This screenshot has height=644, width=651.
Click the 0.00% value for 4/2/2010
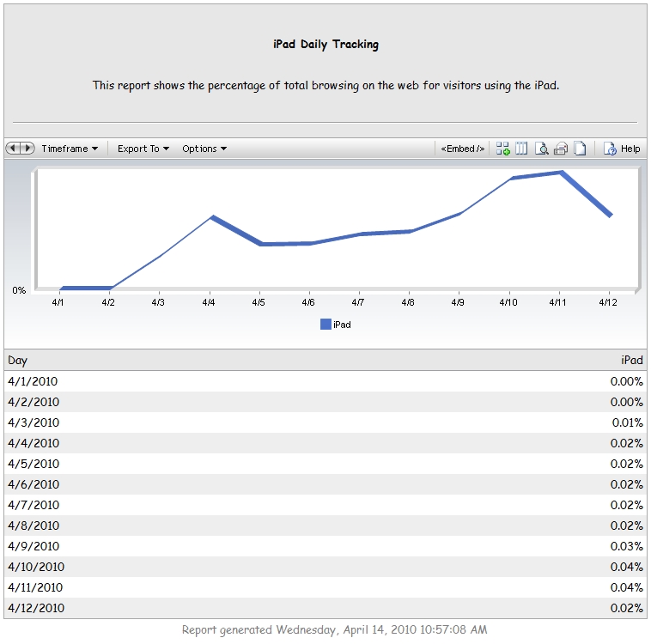pos(626,402)
